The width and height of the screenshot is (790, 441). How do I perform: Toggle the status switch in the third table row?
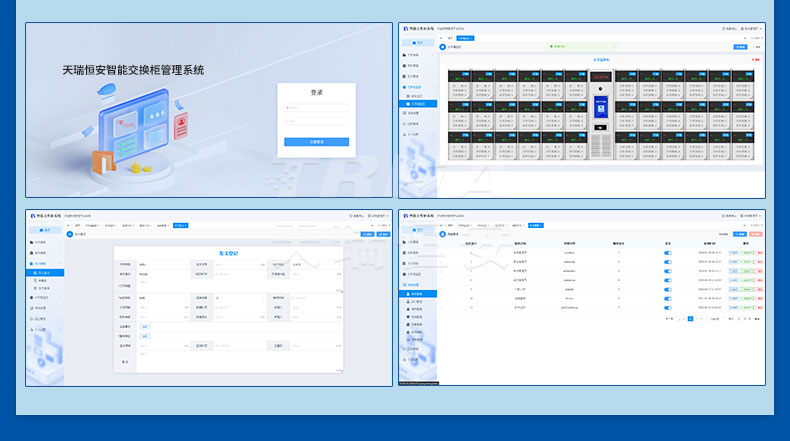pyautogui.click(x=668, y=271)
